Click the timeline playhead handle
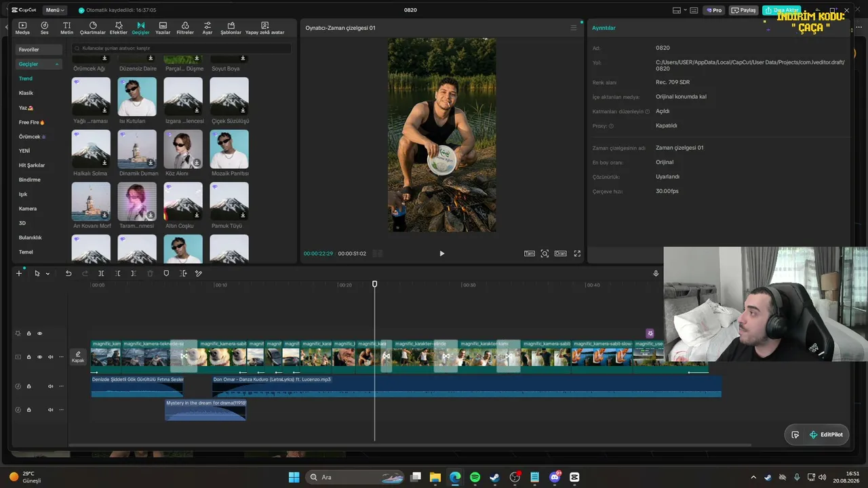The width and height of the screenshot is (868, 488). pos(374,284)
